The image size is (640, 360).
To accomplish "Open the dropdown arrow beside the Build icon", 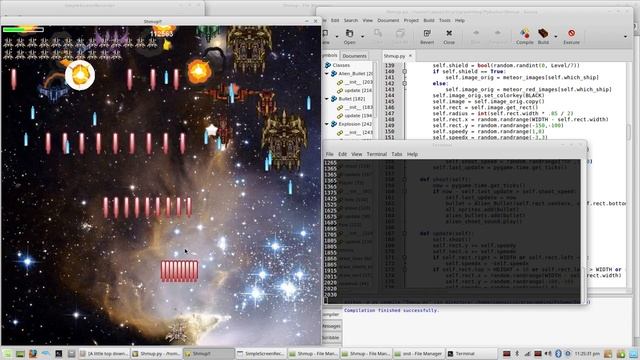I will click(x=556, y=37).
